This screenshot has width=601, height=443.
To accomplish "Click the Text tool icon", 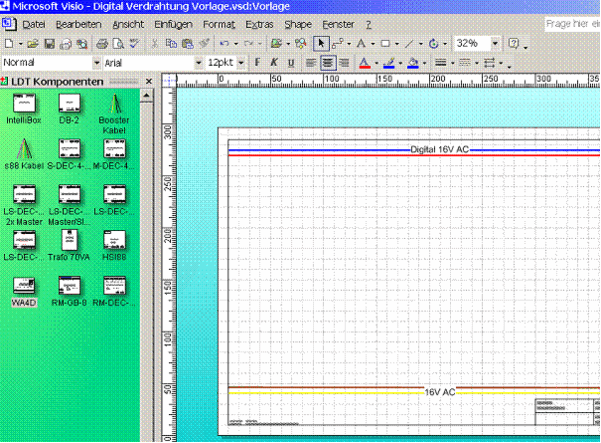I will 360,44.
